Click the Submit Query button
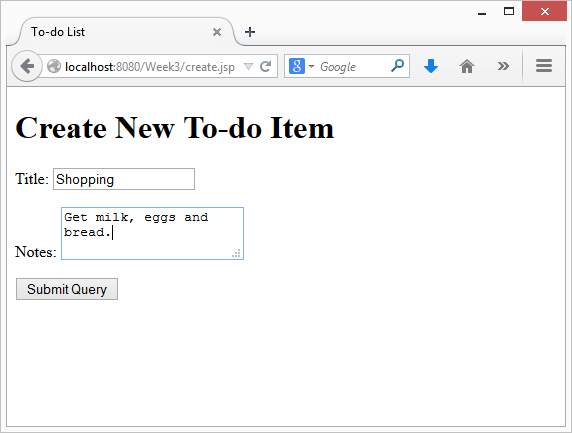Image resolution: width=572 pixels, height=433 pixels. (x=67, y=289)
